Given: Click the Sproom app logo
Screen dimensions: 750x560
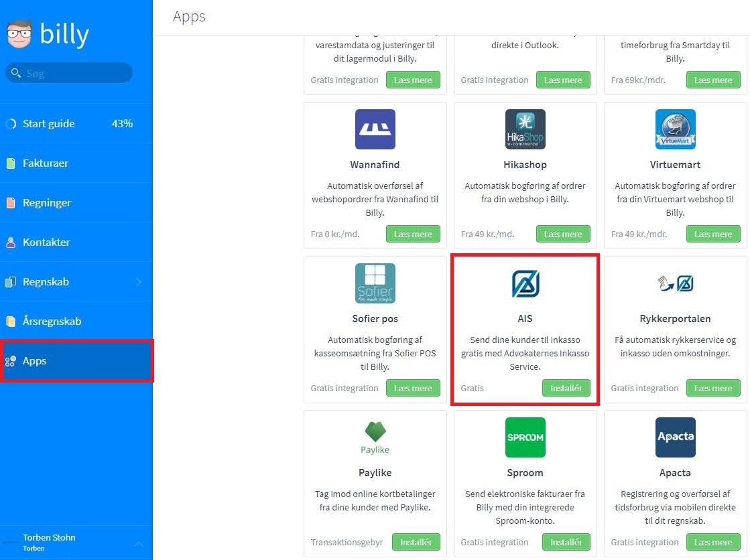Looking at the screenshot, I should 525,437.
